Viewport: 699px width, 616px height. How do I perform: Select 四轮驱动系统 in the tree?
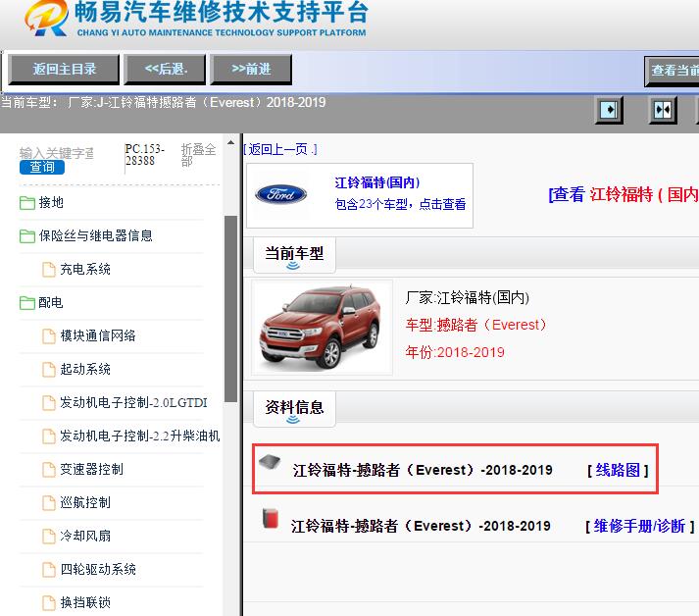(x=98, y=569)
